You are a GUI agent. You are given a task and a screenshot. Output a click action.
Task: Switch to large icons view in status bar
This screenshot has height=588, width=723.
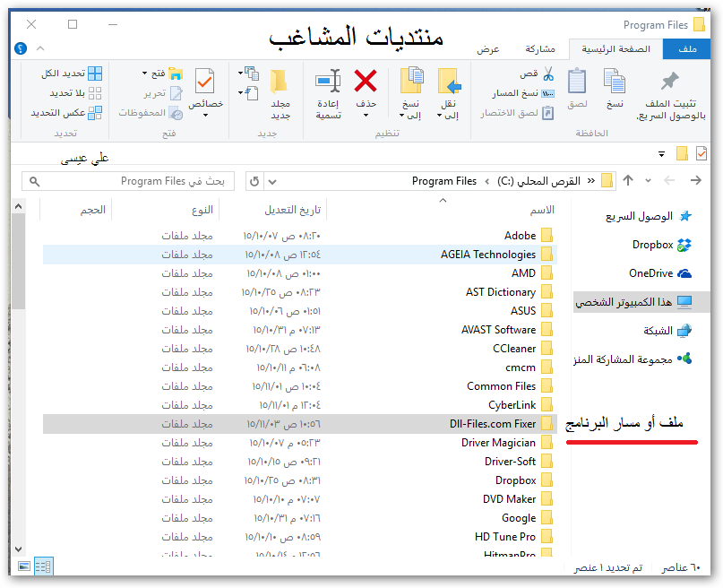[23, 566]
